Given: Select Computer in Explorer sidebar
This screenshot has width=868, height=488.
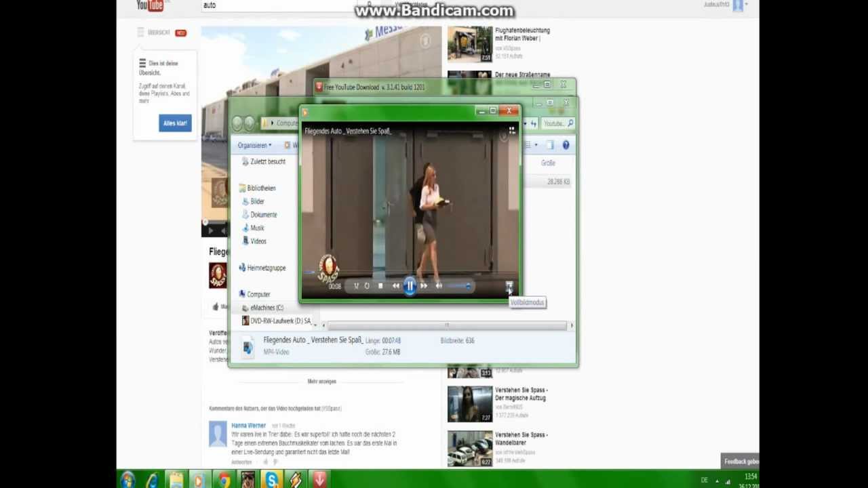Looking at the screenshot, I should point(254,294).
